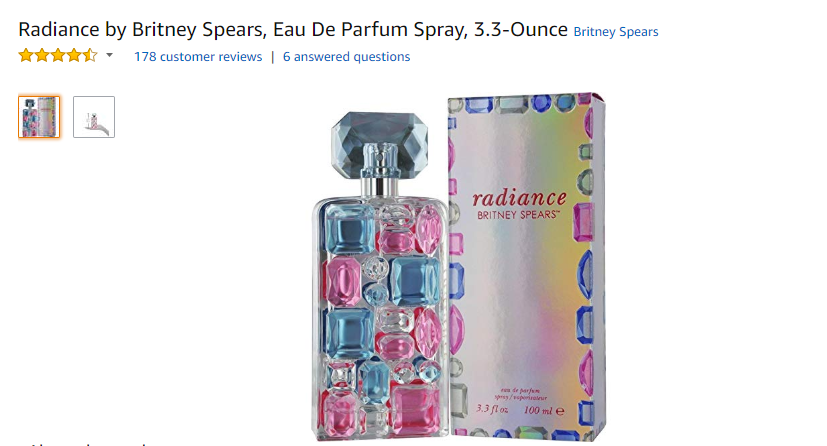Select the hand-holding-bottle thumbnail
This screenshot has height=446, width=827.
tap(94, 117)
